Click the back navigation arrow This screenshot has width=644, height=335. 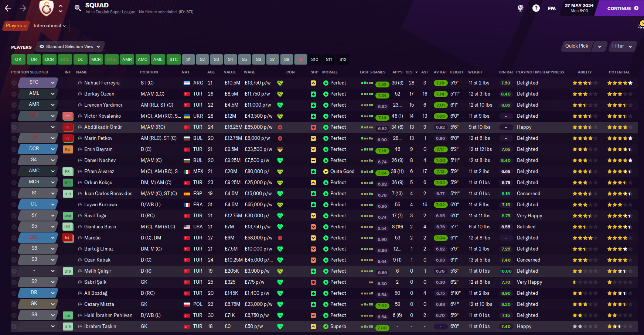tap(8, 8)
